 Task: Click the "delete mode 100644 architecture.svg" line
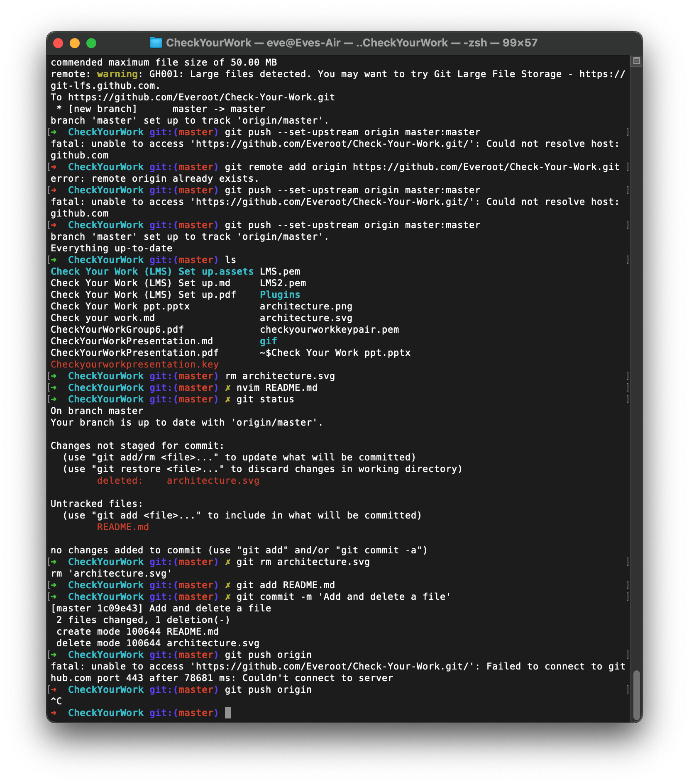click(x=158, y=643)
